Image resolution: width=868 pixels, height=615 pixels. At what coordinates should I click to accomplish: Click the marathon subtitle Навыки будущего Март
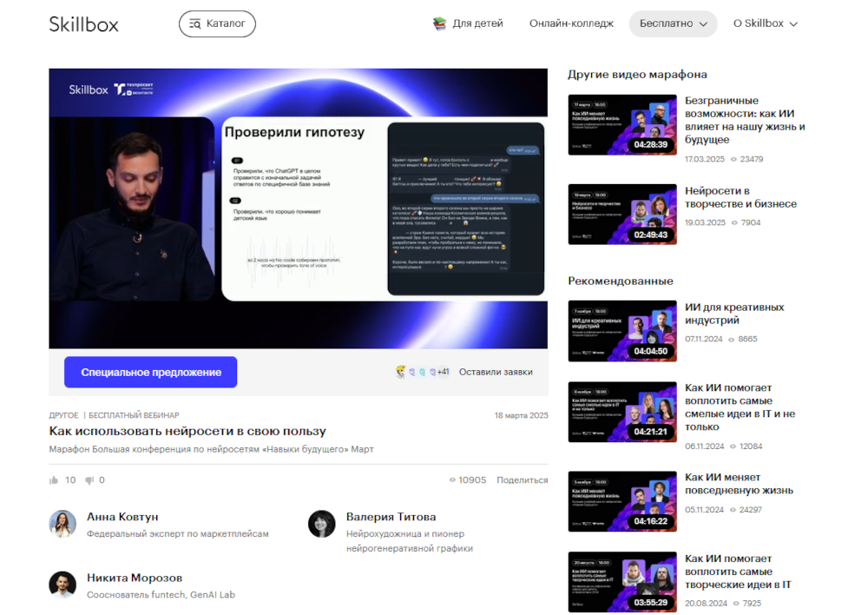click(x=211, y=449)
